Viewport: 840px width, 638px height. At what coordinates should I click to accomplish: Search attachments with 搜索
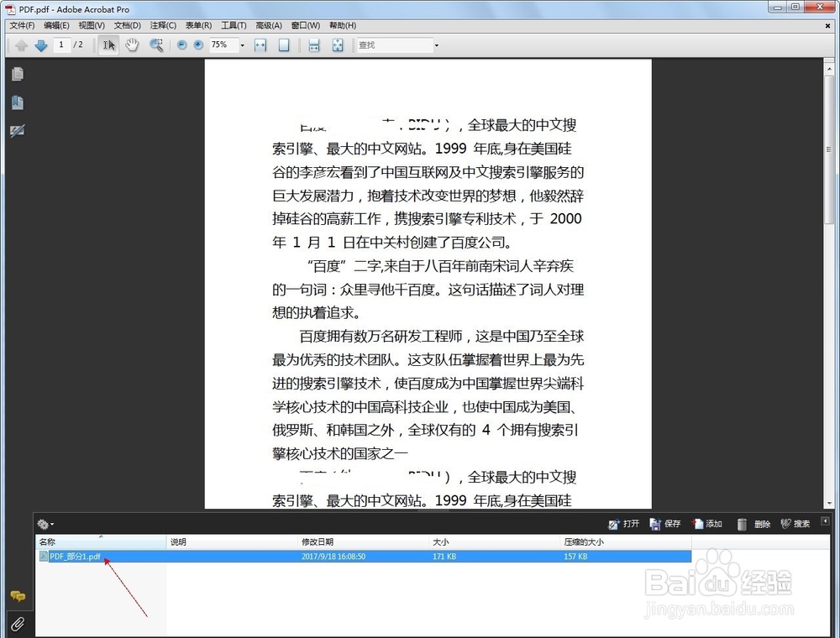(795, 524)
